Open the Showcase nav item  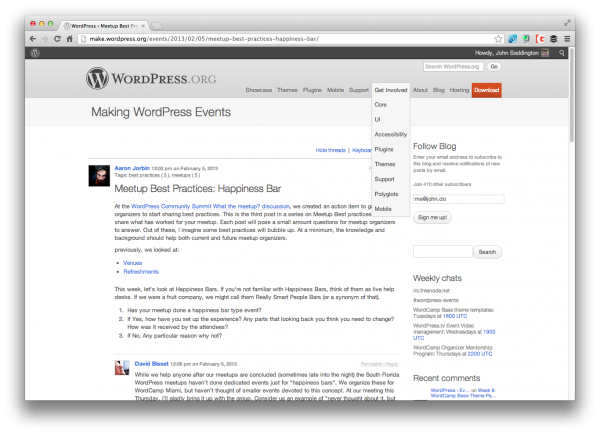[x=259, y=90]
